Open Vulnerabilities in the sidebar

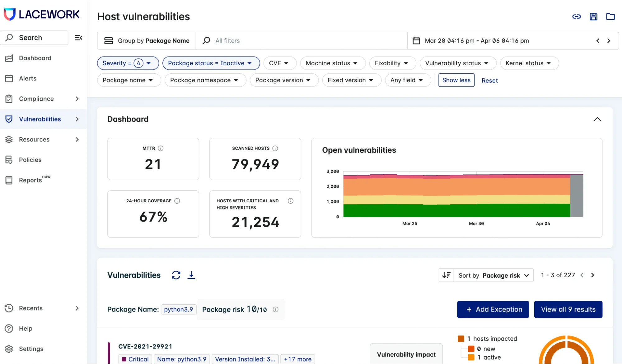click(40, 119)
